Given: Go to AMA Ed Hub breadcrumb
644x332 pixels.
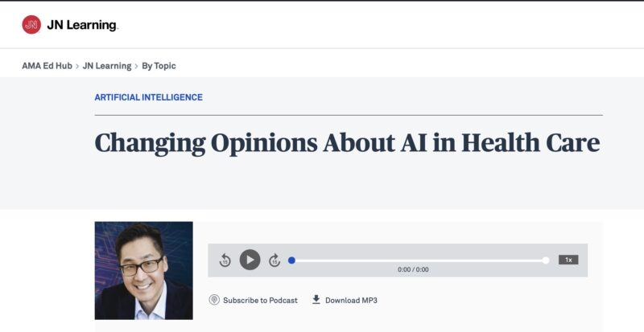Looking at the screenshot, I should (x=47, y=66).
